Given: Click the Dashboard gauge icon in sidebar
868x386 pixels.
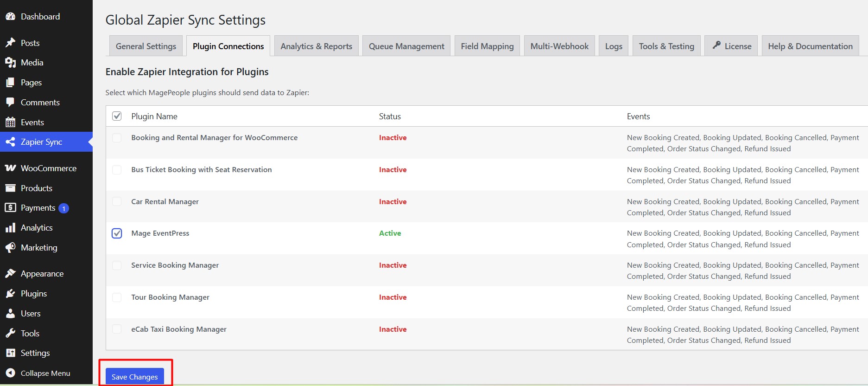Looking at the screenshot, I should (10, 17).
